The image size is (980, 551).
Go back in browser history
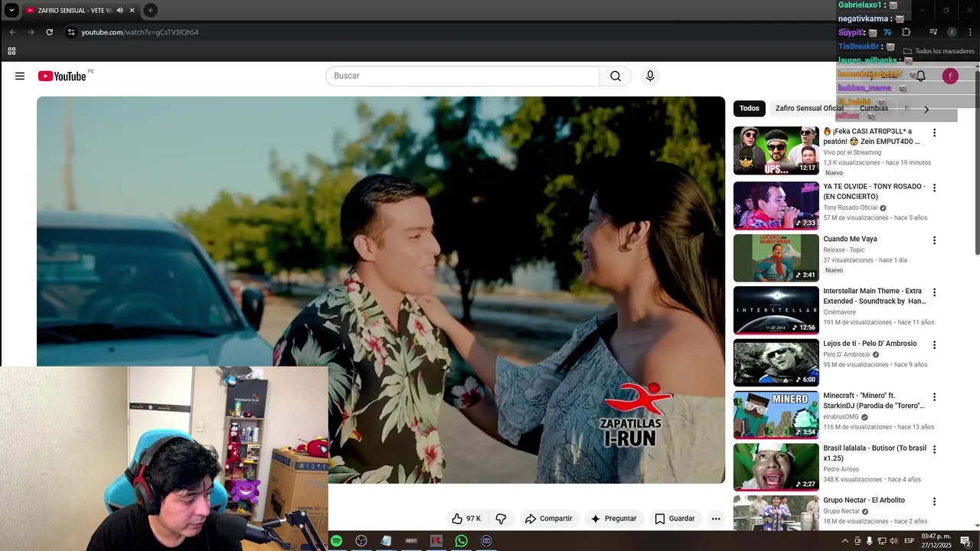pyautogui.click(x=12, y=32)
